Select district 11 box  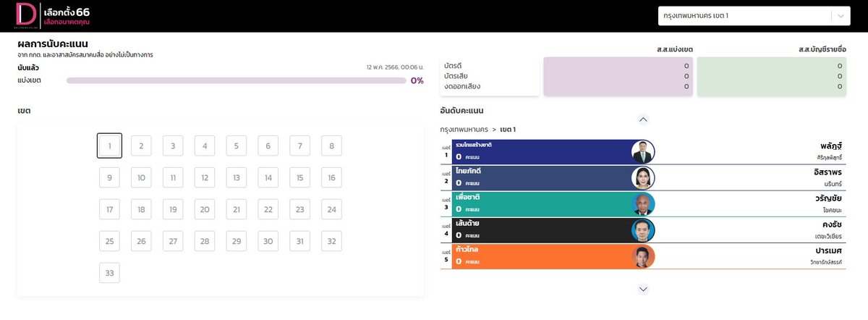(x=173, y=177)
